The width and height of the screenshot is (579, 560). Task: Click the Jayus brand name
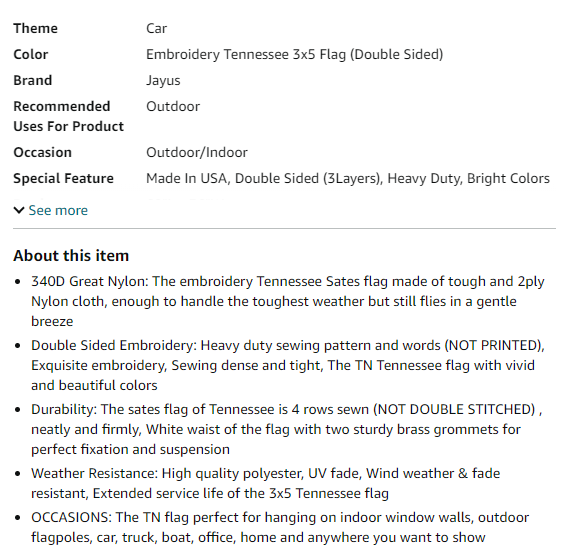[x=163, y=80]
